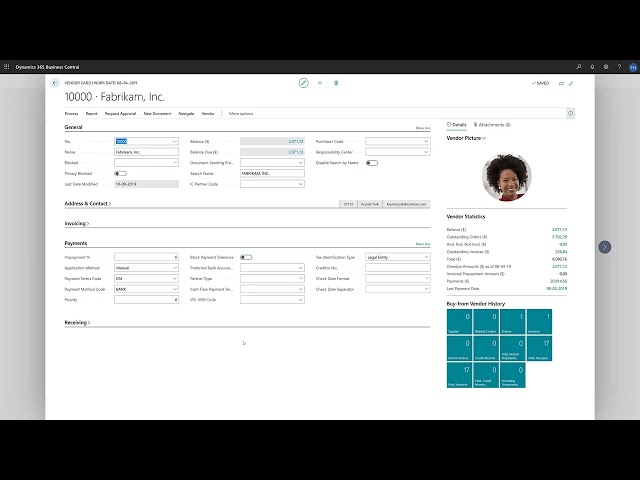
Task: Open notifications bell icon
Action: tap(592, 66)
